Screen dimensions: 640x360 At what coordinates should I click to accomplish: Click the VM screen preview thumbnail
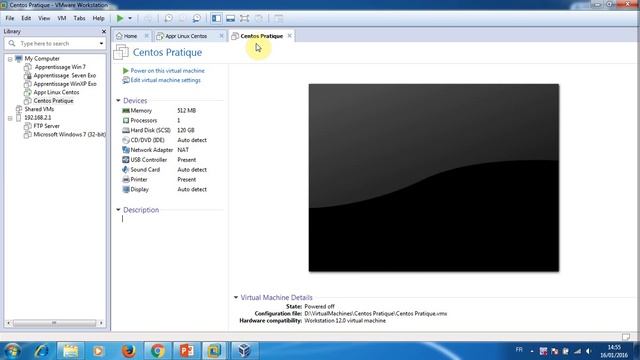(434, 178)
